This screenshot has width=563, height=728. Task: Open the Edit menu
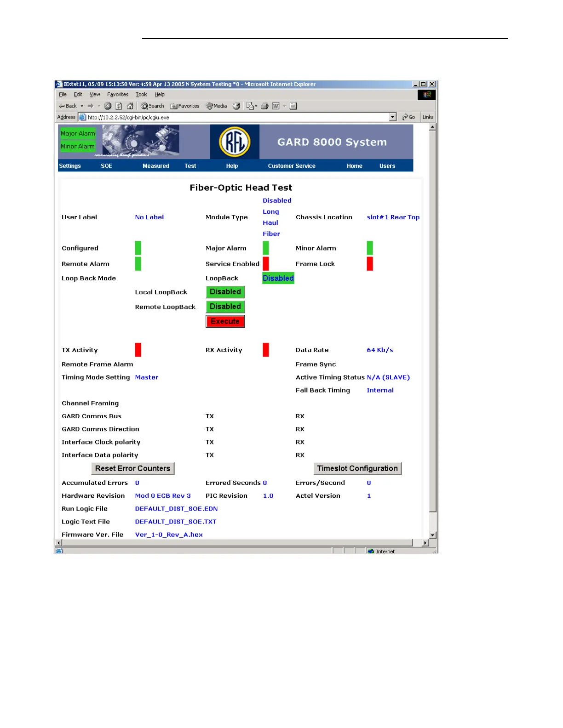(x=78, y=95)
